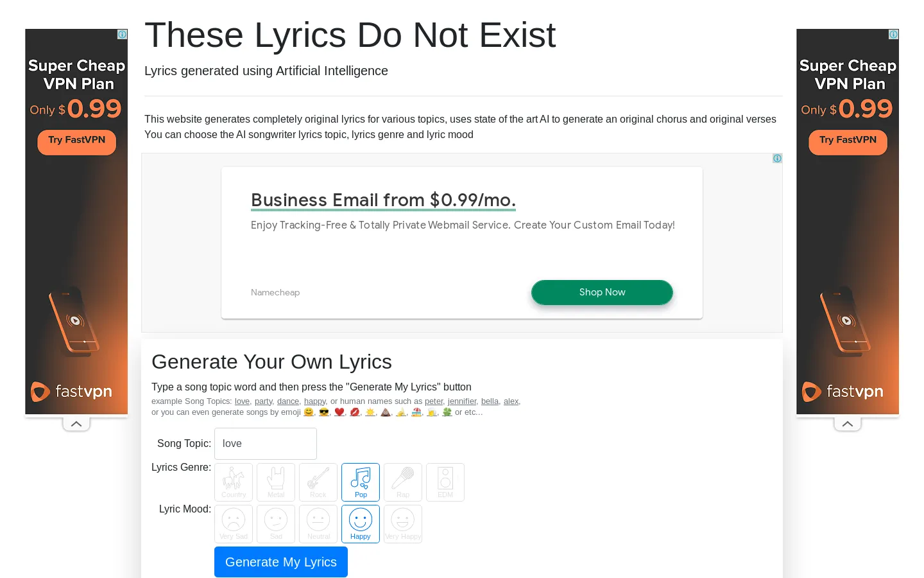Click Shop Now in the Namecheap ad
Image resolution: width=924 pixels, height=578 pixels.
pos(602,292)
